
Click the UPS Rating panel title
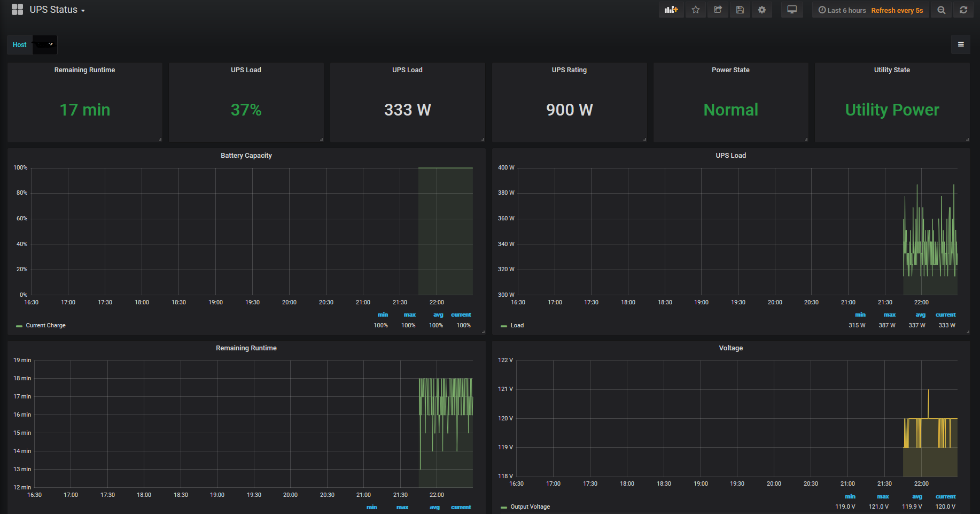tap(569, 70)
